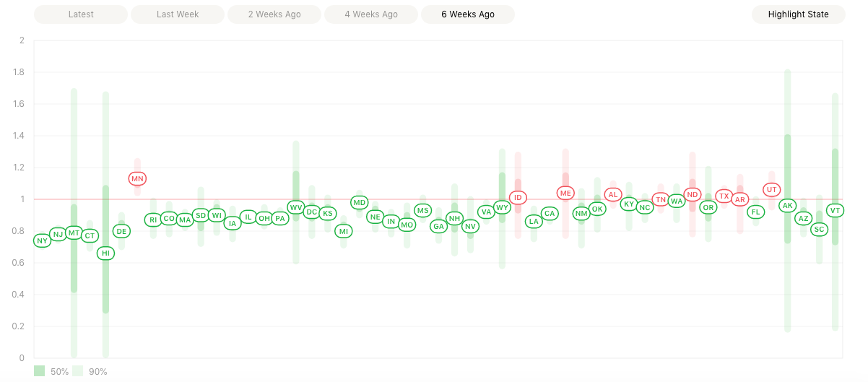Switch to the Latest tab
Screen dimensions: 868x382
pos(80,14)
